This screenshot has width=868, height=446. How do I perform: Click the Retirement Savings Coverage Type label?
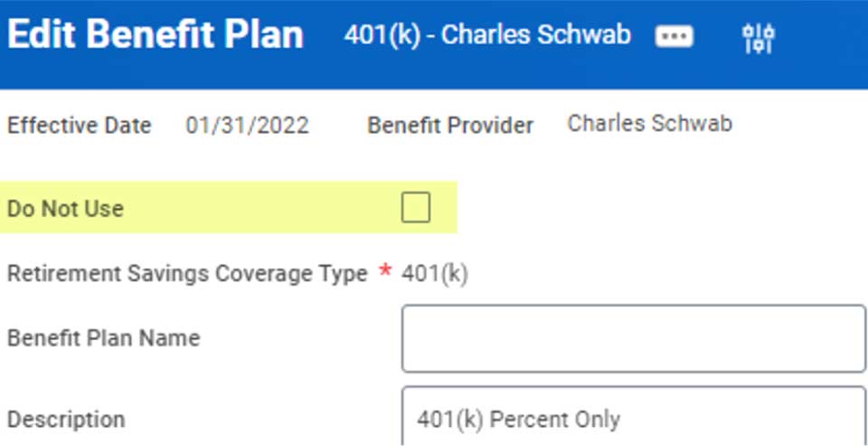tap(187, 274)
